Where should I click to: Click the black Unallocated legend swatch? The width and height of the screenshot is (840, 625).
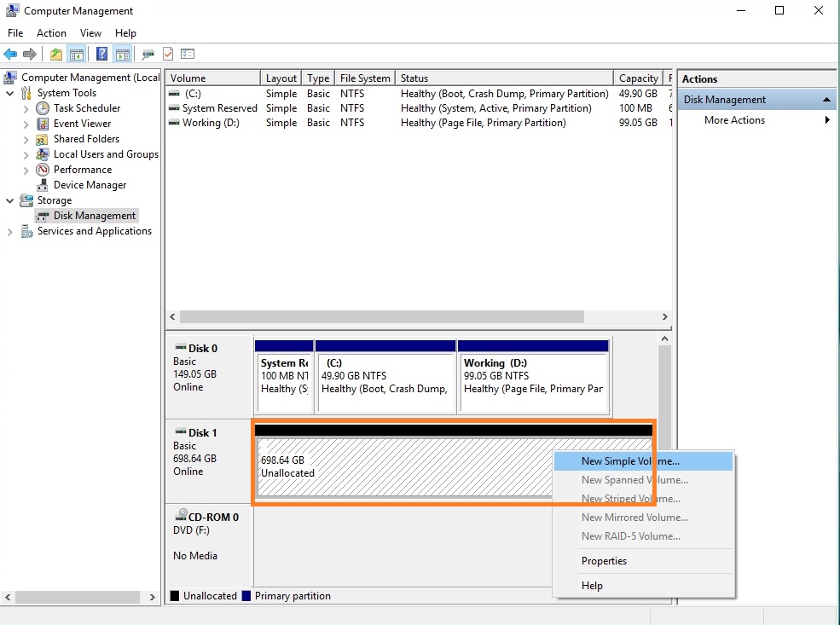[175, 595]
